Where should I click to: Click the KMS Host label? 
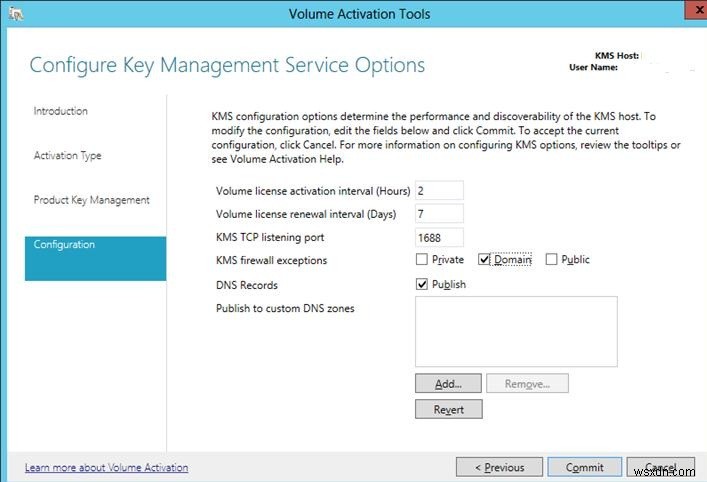(x=617, y=55)
